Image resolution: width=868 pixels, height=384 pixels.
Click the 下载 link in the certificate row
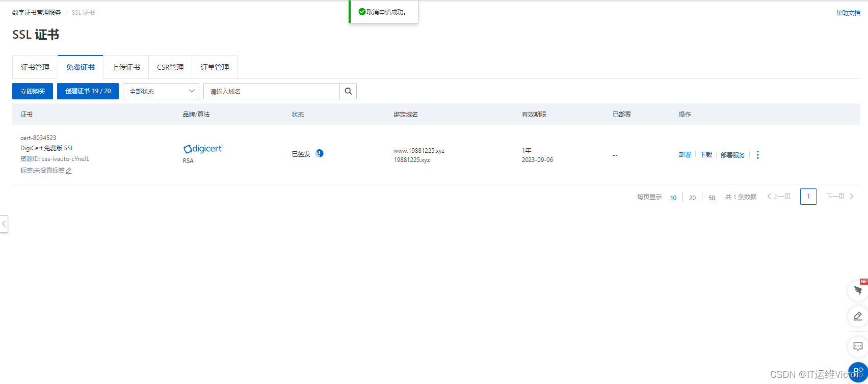[706, 155]
